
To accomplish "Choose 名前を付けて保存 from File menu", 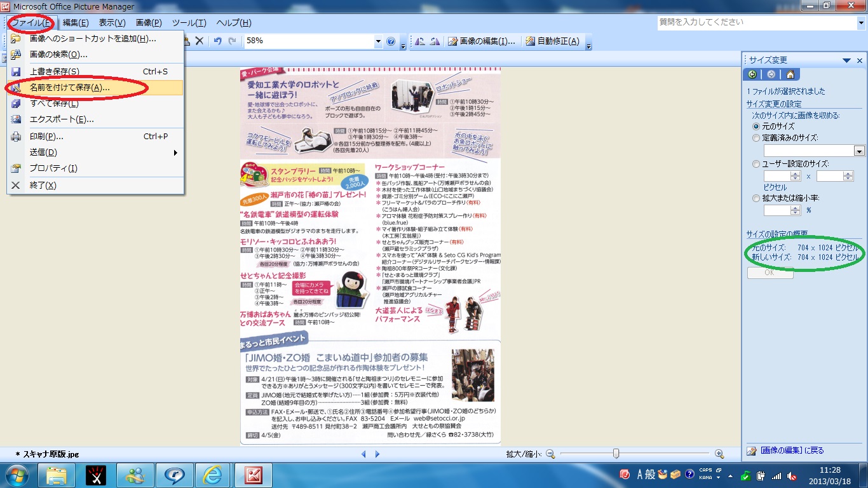I will [95, 88].
